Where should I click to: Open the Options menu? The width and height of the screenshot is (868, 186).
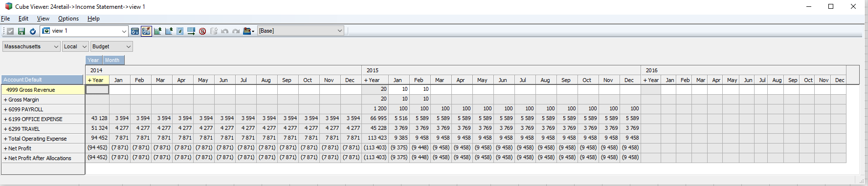tap(68, 19)
